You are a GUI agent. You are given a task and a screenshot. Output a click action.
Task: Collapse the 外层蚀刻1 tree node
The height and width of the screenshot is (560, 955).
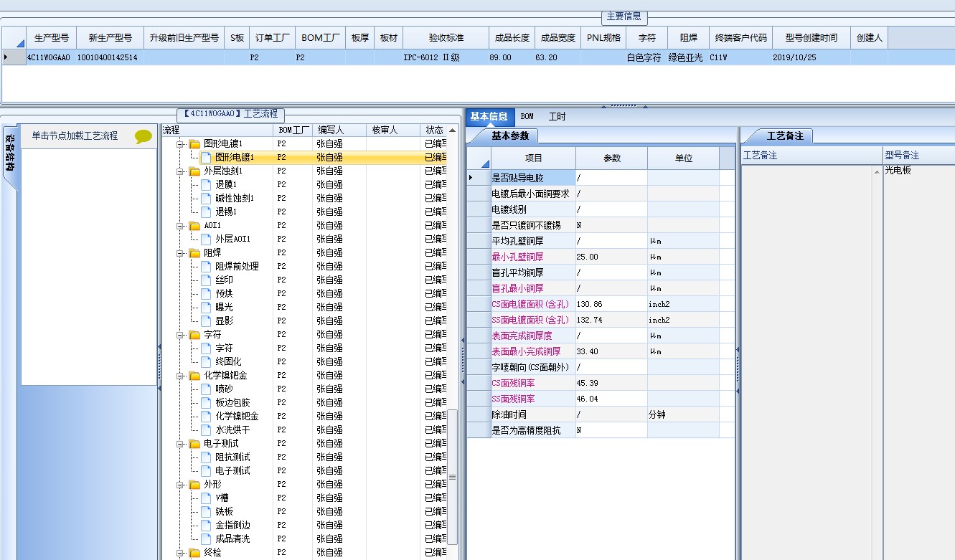(x=180, y=171)
